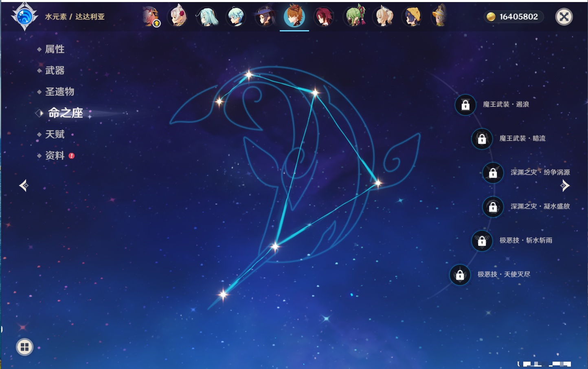Viewport: 588px width, 369px height.
Task: Click the topmost star of the whale constellation
Action: [249, 75]
